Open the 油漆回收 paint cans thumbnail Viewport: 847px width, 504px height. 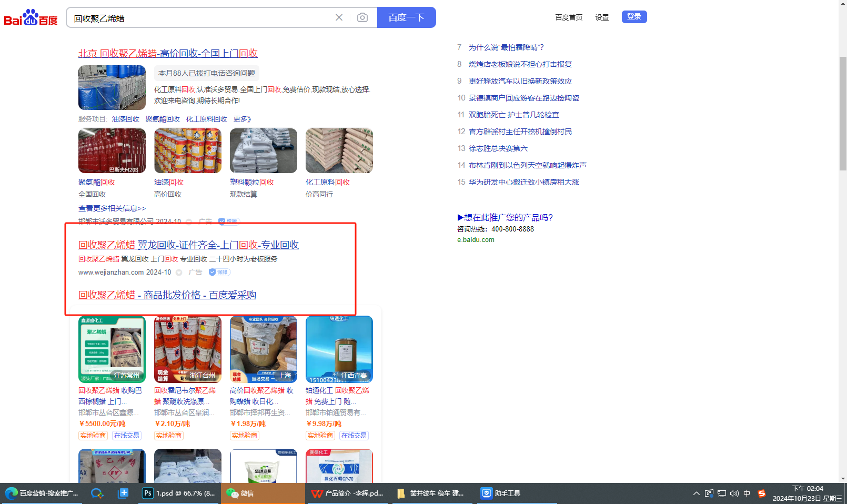tap(188, 150)
